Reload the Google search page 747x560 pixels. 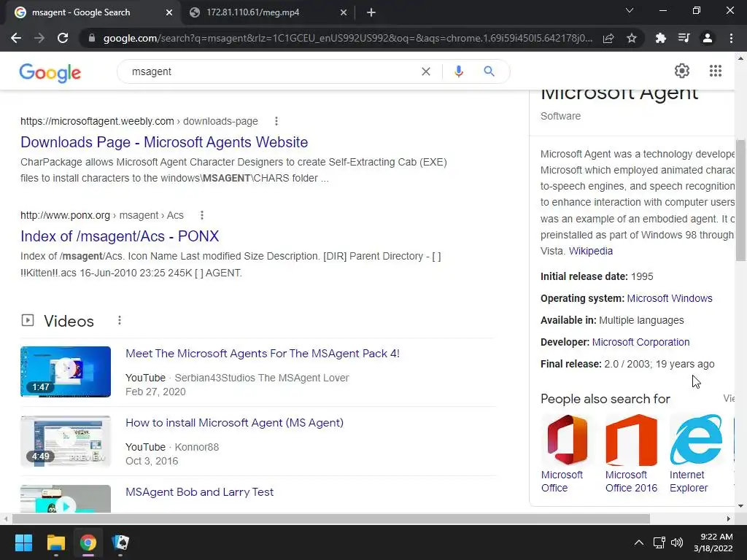[63, 38]
